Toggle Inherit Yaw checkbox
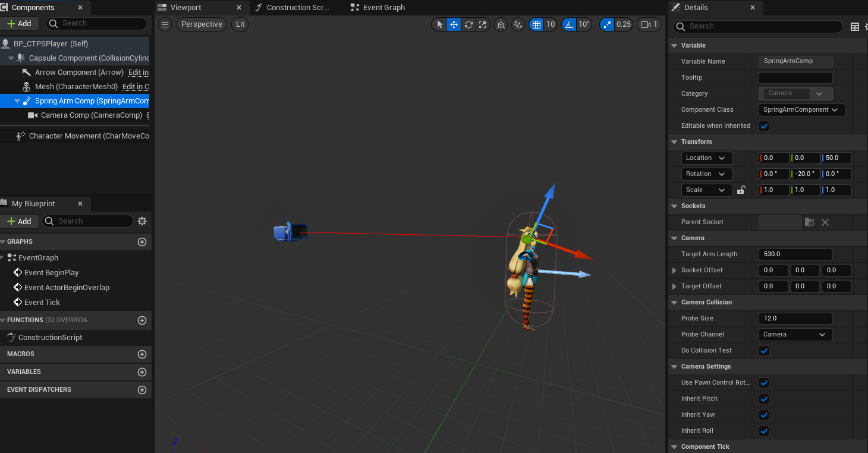This screenshot has width=868, height=453. 765,415
